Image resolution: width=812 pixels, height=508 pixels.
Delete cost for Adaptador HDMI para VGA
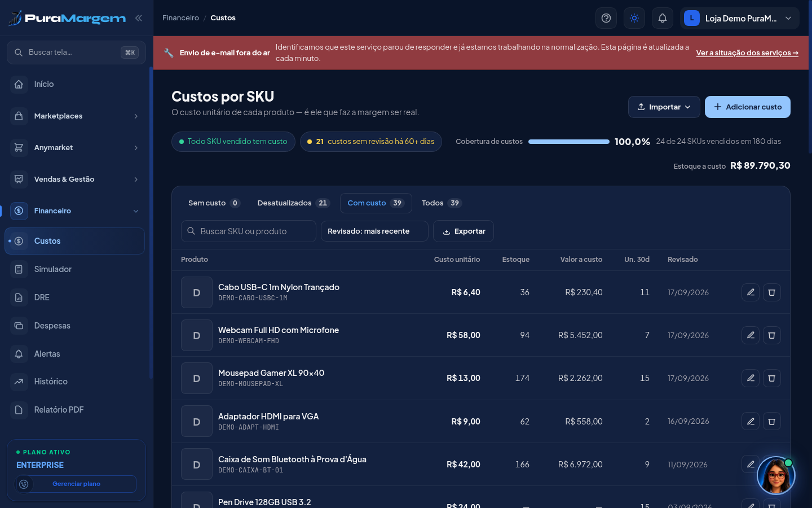772,421
